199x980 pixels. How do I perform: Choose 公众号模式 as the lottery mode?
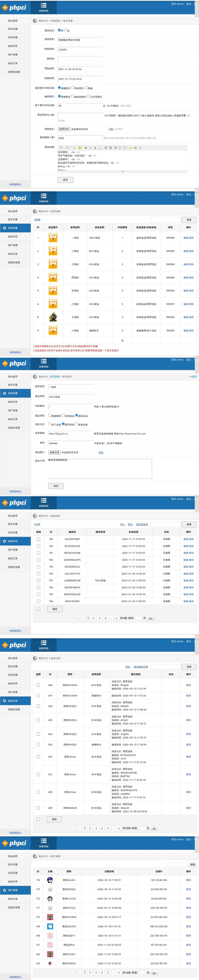point(88,96)
